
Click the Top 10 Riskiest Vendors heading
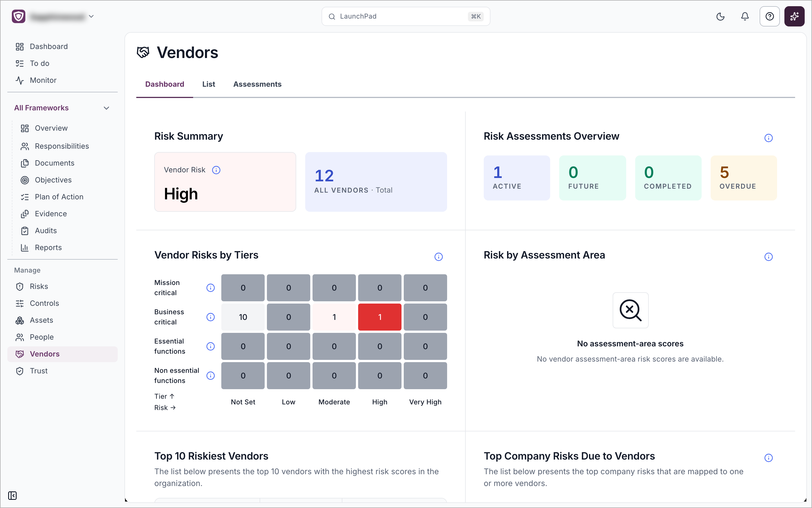coord(211,456)
